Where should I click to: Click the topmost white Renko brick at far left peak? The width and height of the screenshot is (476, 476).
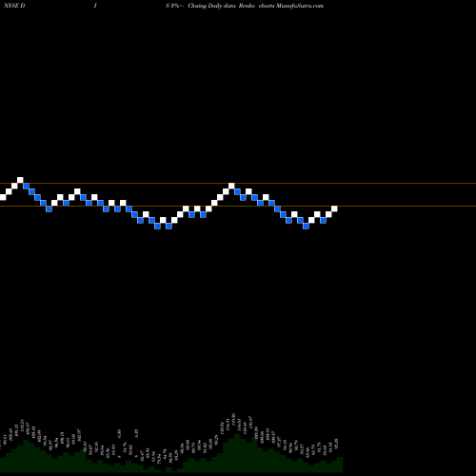pos(20,180)
